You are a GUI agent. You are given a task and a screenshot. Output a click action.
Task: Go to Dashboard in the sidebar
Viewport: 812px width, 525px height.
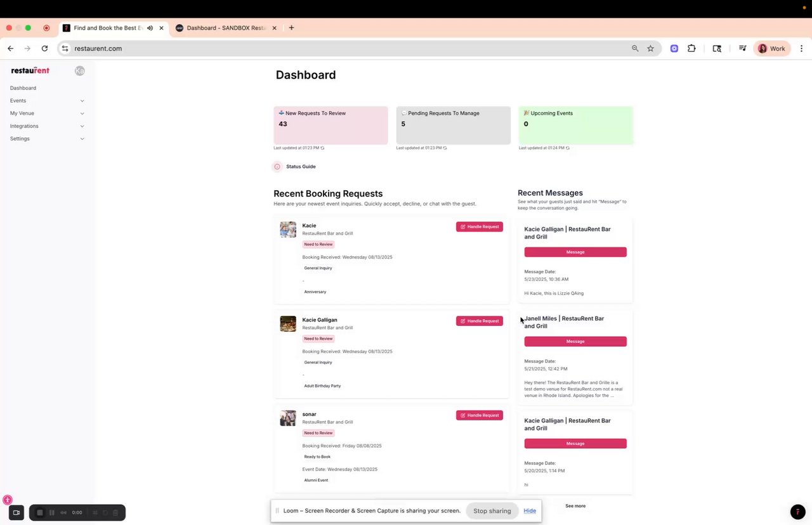coord(23,88)
